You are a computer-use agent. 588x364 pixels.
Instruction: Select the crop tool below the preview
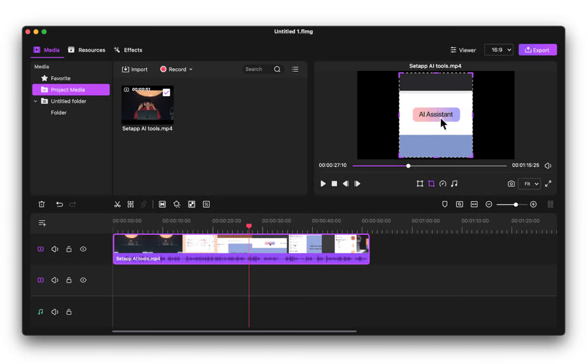tap(431, 184)
